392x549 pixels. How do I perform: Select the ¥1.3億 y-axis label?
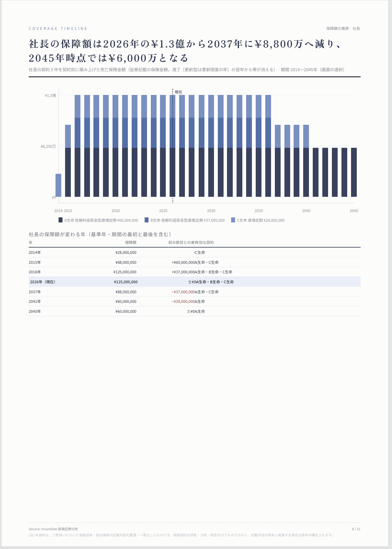pyautogui.click(x=50, y=95)
